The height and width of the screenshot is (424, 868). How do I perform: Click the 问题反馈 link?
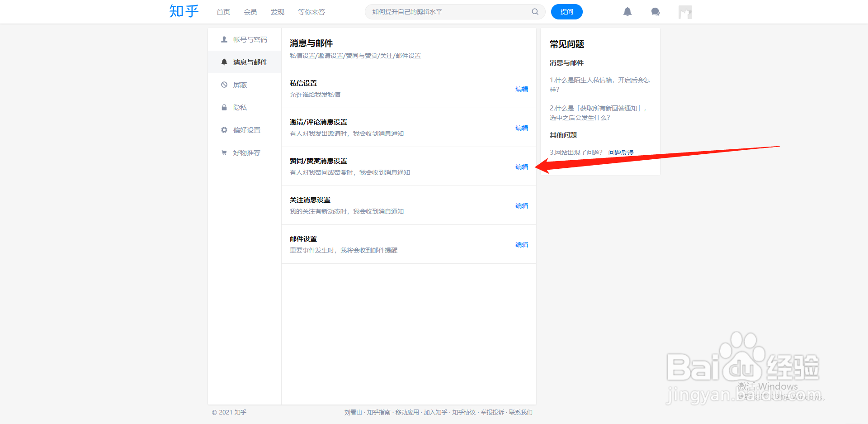point(621,152)
